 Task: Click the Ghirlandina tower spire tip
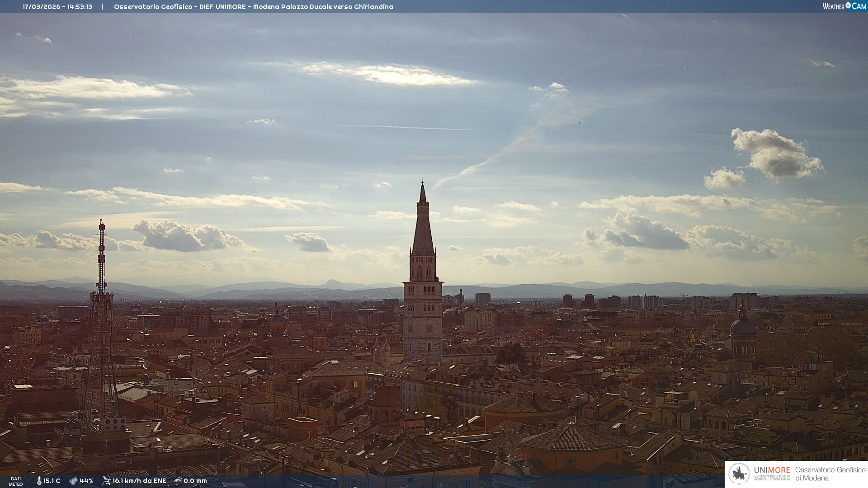click(x=423, y=184)
